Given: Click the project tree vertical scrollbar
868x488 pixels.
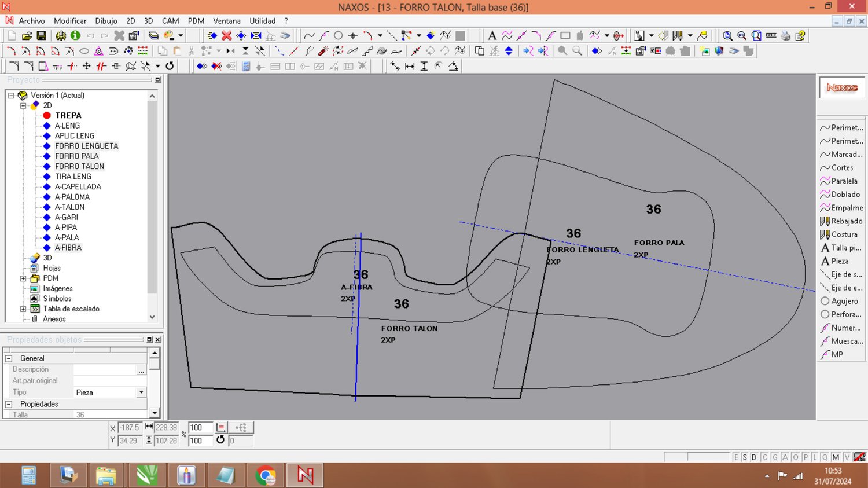Looking at the screenshot, I should [152, 206].
